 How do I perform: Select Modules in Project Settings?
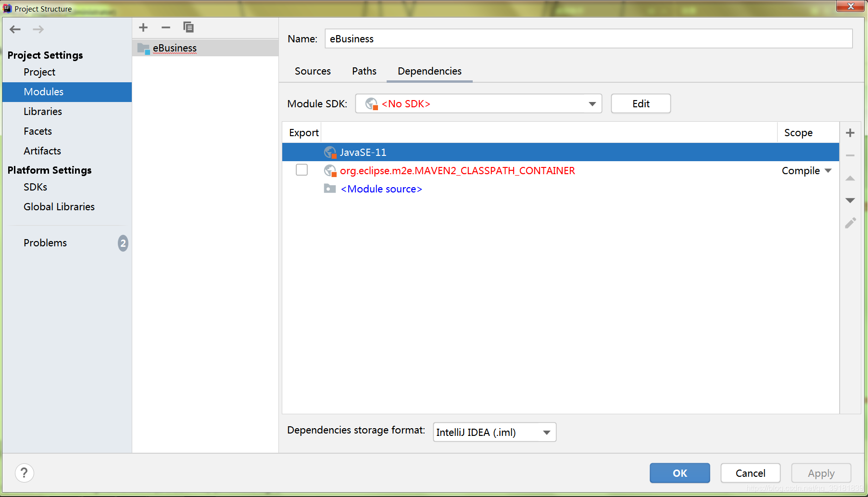point(67,92)
